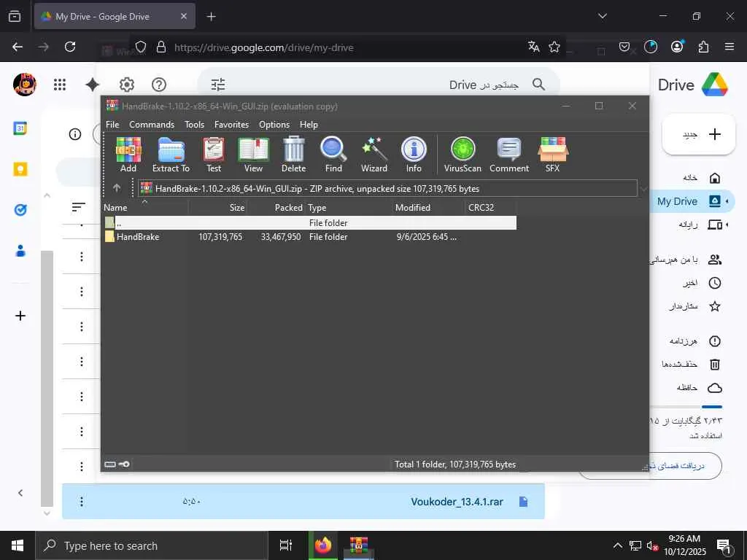Open the Options menu
Screen dimensions: 747x560
point(274,124)
